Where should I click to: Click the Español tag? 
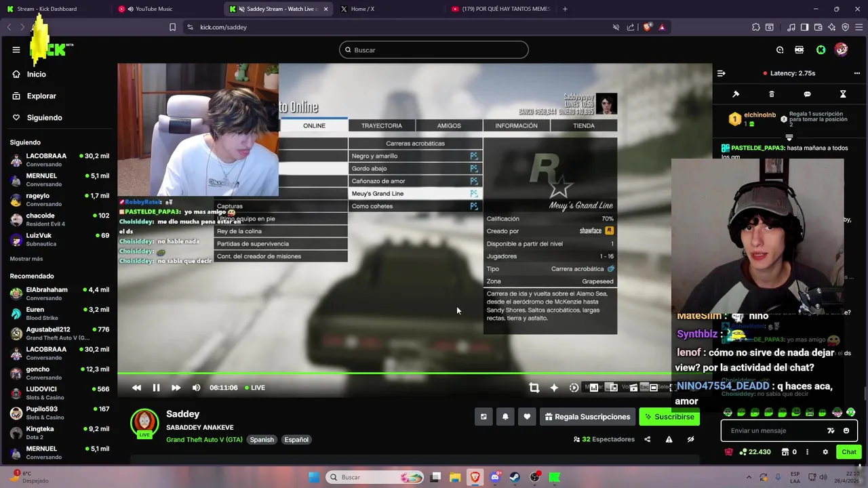pyautogui.click(x=296, y=440)
